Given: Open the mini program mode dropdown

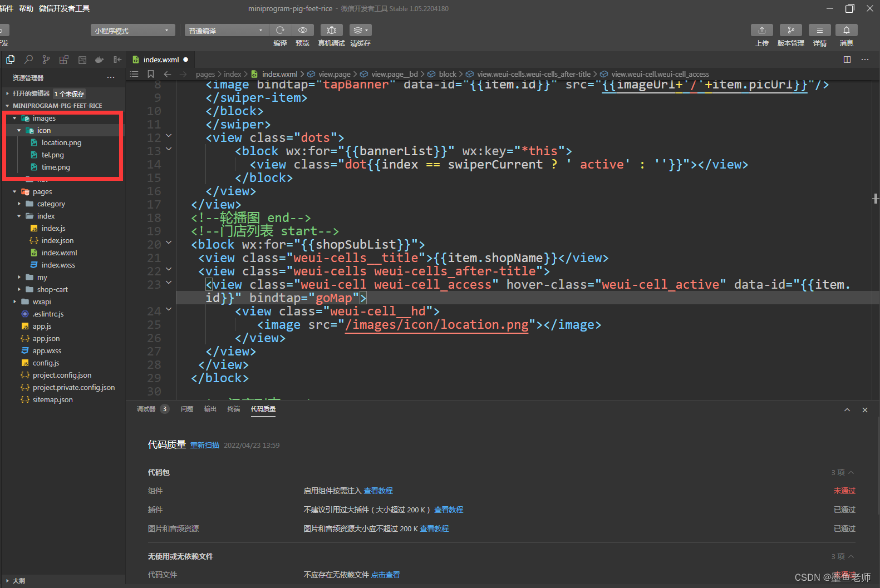Looking at the screenshot, I should (132, 30).
